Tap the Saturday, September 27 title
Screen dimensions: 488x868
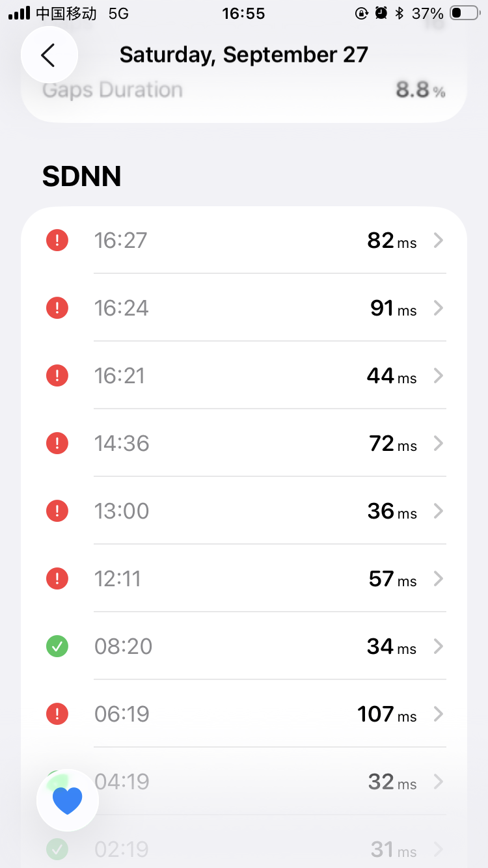tap(244, 55)
